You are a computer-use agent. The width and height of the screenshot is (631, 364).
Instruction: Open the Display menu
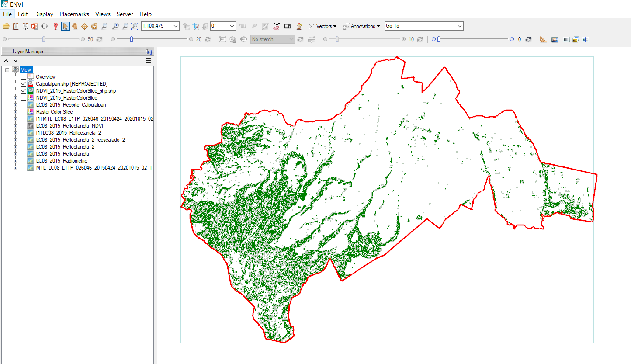point(44,14)
